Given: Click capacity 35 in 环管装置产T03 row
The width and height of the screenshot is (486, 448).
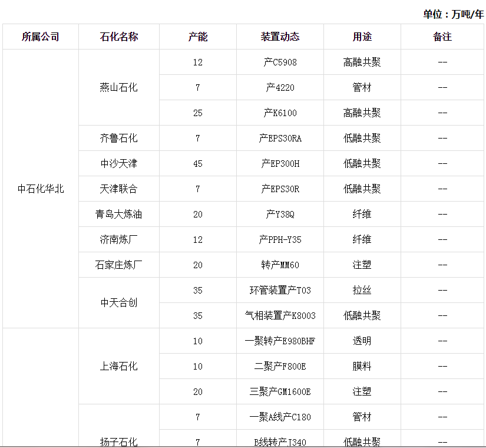Looking at the screenshot, I should pos(198,291).
